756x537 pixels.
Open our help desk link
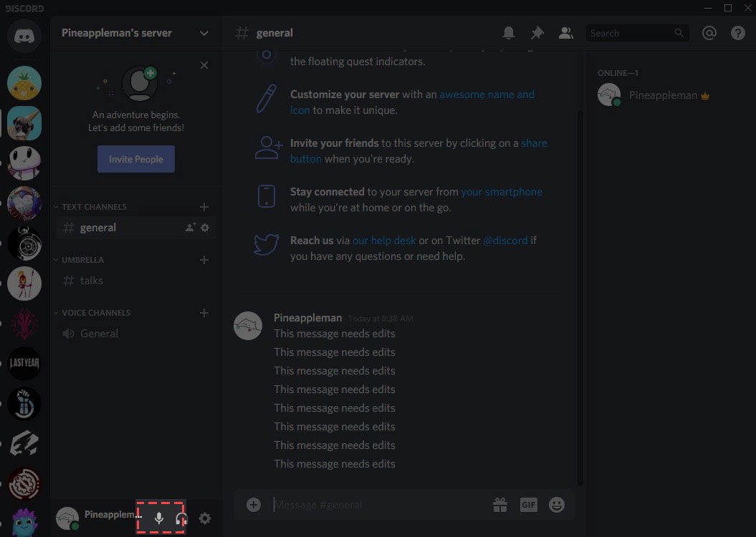384,241
